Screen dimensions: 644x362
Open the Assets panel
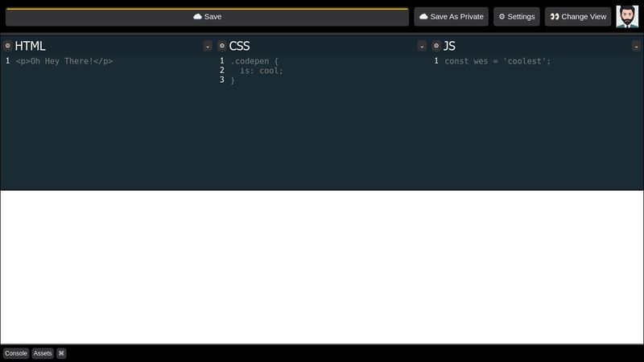tap(43, 353)
